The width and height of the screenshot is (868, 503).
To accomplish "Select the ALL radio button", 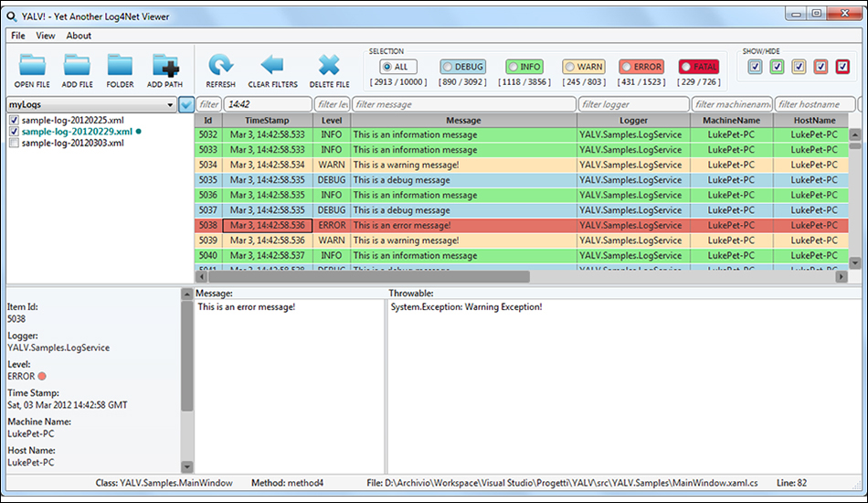I will [387, 67].
